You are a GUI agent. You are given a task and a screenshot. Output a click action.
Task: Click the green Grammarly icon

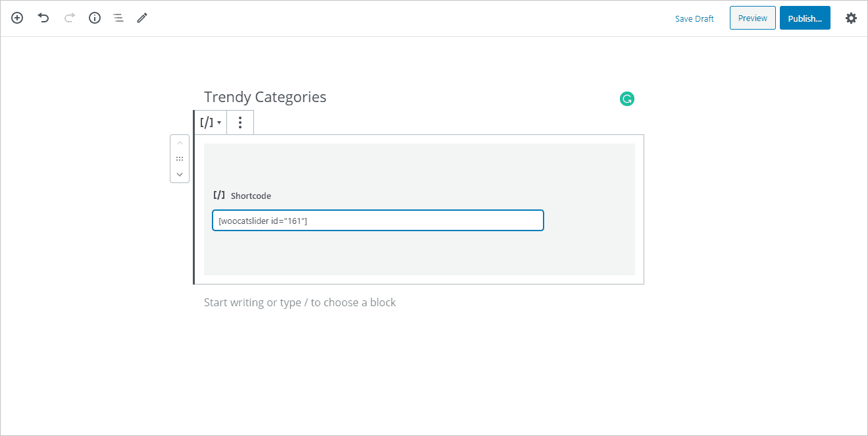[627, 99]
